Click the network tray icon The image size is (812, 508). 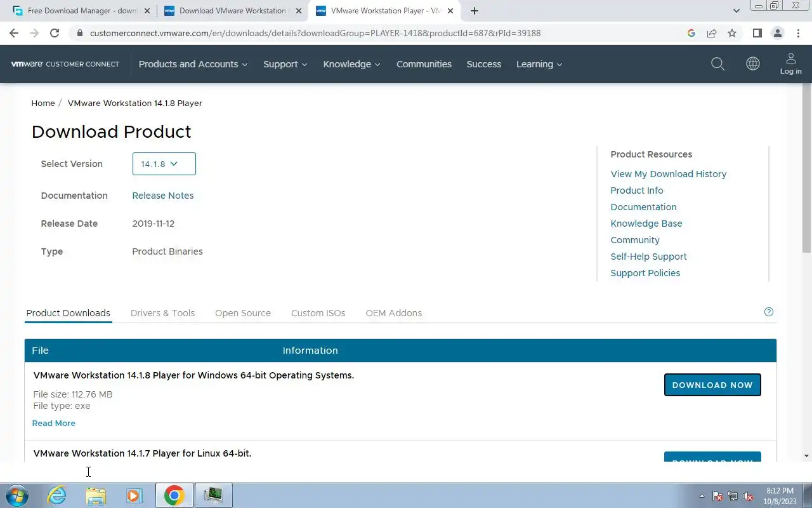[x=733, y=496]
